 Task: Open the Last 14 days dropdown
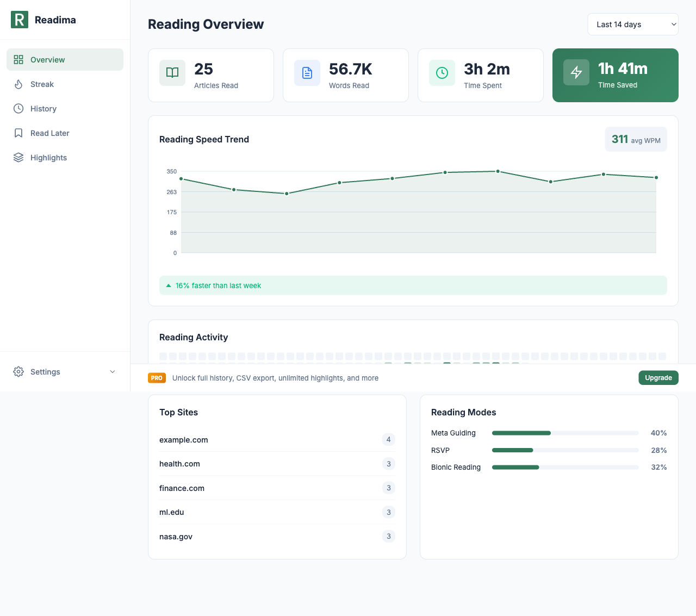click(632, 24)
